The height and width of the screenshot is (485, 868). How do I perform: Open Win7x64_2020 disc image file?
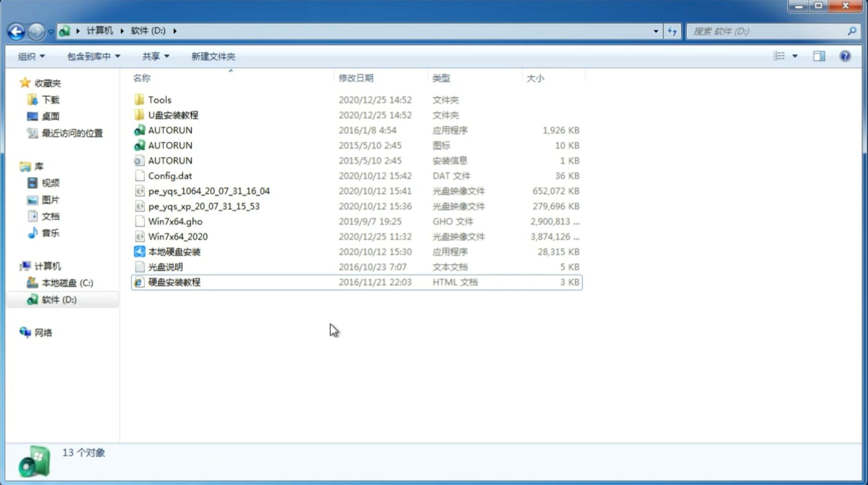(x=177, y=237)
